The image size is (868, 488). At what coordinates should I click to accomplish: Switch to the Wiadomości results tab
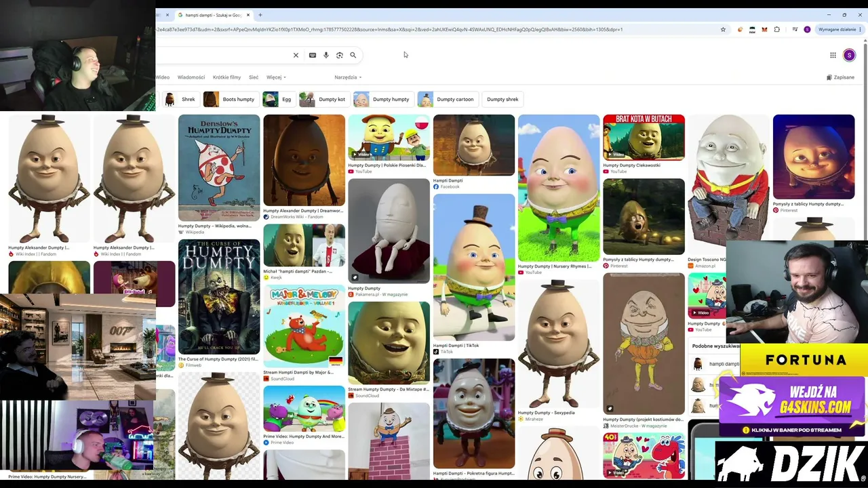click(x=191, y=77)
